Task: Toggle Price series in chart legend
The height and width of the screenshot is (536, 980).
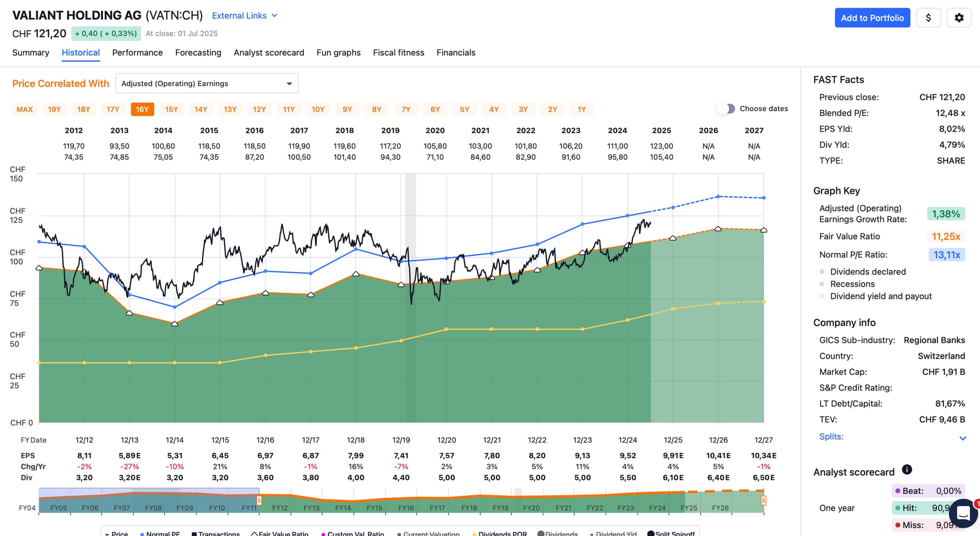Action: 117,534
